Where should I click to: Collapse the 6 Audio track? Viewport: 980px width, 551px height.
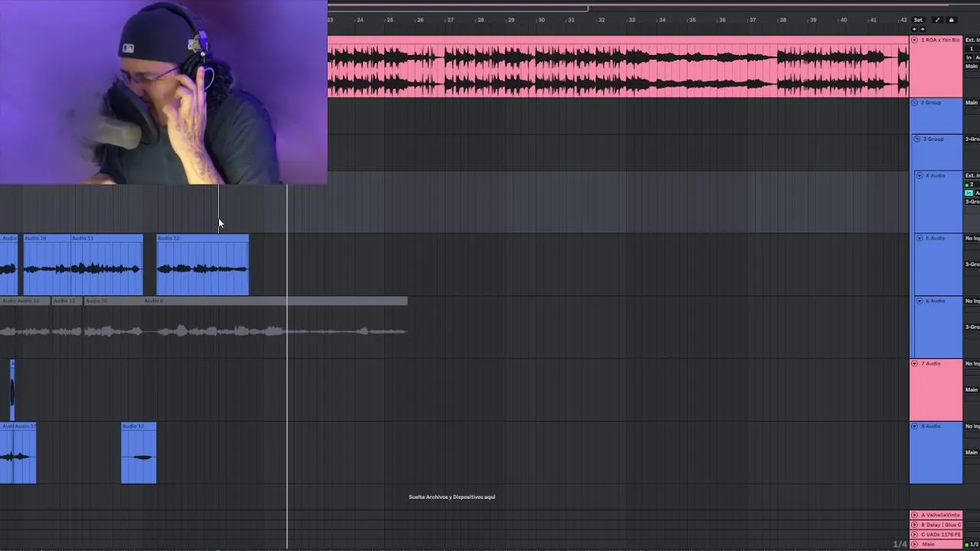pos(920,302)
